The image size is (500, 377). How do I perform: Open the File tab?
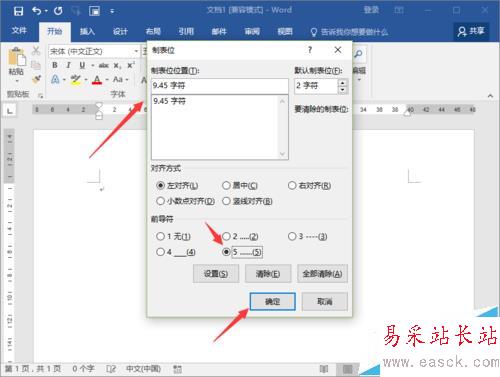(x=19, y=31)
